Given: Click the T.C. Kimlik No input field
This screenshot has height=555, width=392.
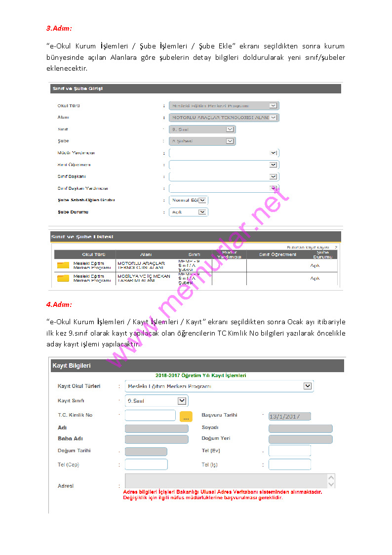Looking at the screenshot, I should click(x=150, y=415).
